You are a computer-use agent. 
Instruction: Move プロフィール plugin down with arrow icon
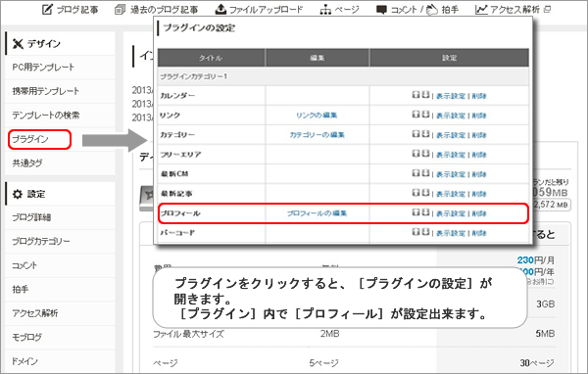(425, 212)
